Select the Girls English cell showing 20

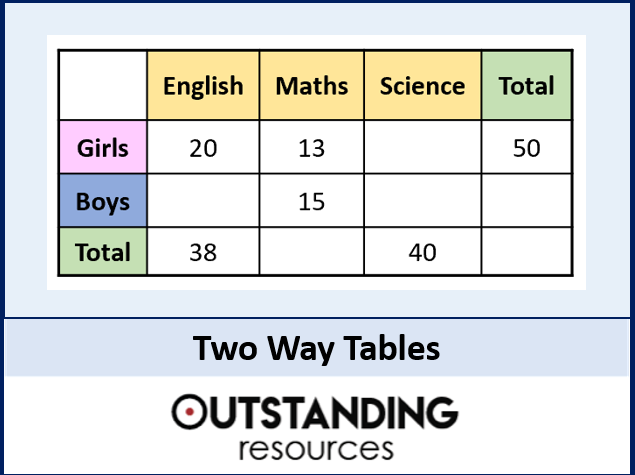[203, 147]
